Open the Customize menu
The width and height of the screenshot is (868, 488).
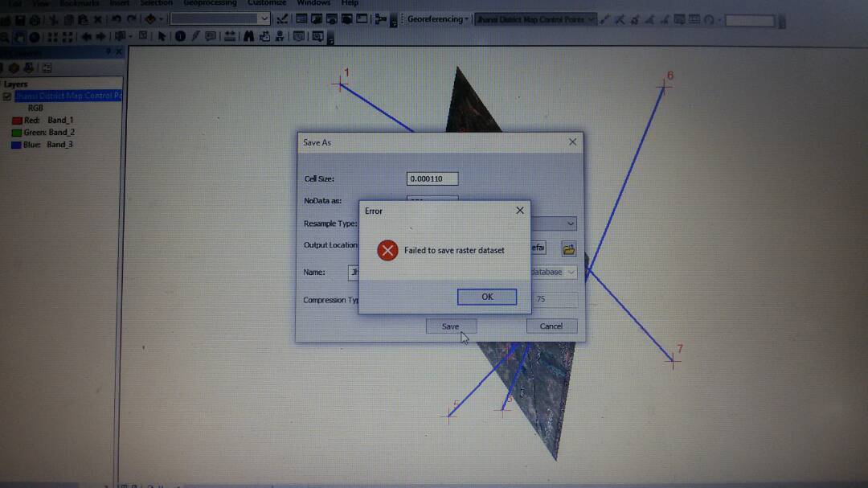tap(266, 3)
